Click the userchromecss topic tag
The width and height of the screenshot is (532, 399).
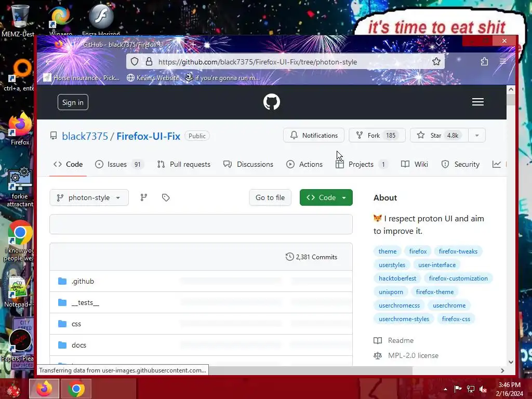pyautogui.click(x=400, y=305)
